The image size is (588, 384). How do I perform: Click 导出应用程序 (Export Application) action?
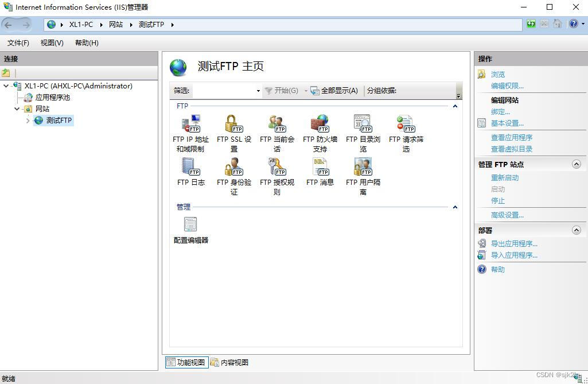(x=514, y=243)
